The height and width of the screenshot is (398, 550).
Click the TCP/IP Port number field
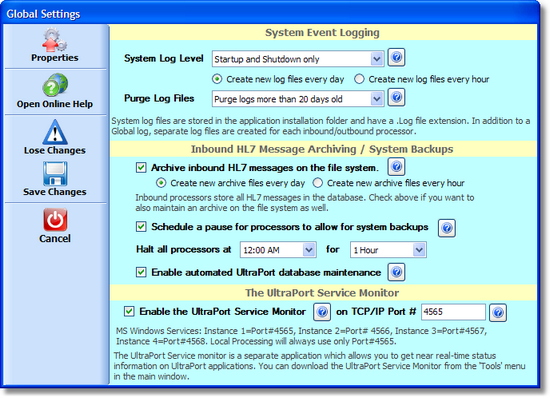453,312
